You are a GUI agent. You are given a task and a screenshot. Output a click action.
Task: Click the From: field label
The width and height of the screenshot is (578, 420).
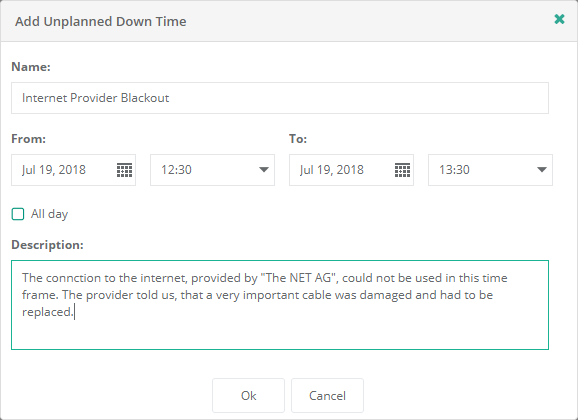(29, 139)
